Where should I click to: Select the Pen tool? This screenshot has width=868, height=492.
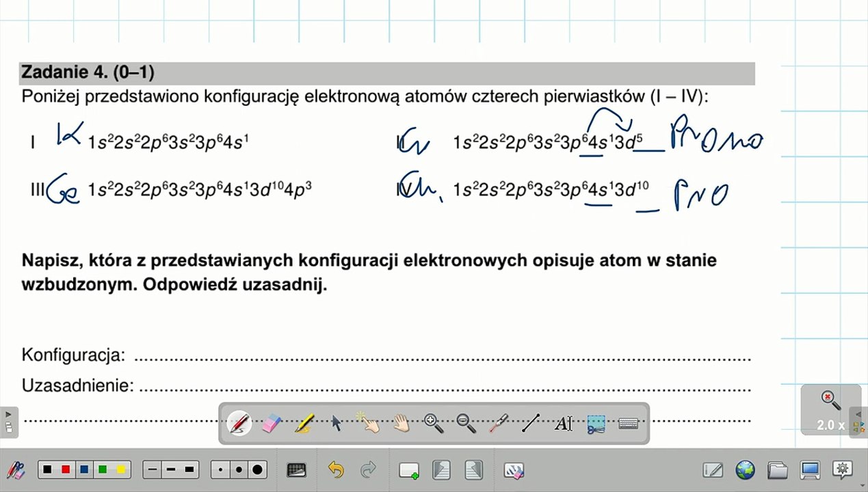[239, 424]
